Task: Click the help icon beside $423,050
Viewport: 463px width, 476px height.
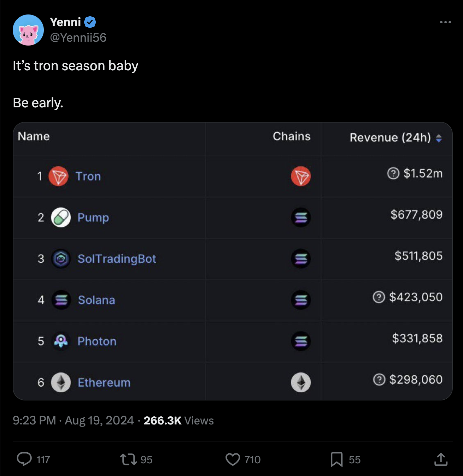Action: (379, 297)
